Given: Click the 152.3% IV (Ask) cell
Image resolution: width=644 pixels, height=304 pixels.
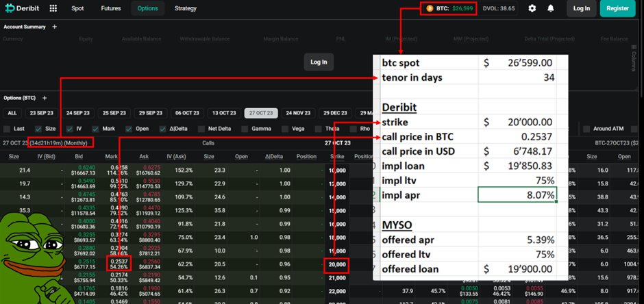Looking at the screenshot, I should [x=185, y=170].
